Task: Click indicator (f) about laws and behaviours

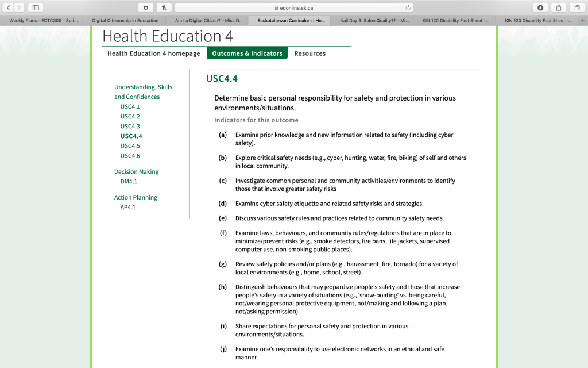Action: 343,241
